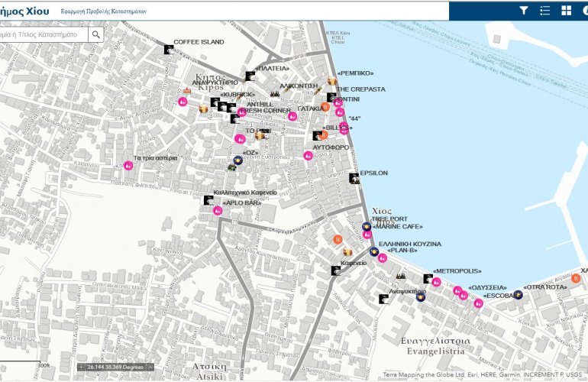This screenshot has height=382, width=588.
Task: Select the «KUBRICK» black cafe marker
Action: 215,102
